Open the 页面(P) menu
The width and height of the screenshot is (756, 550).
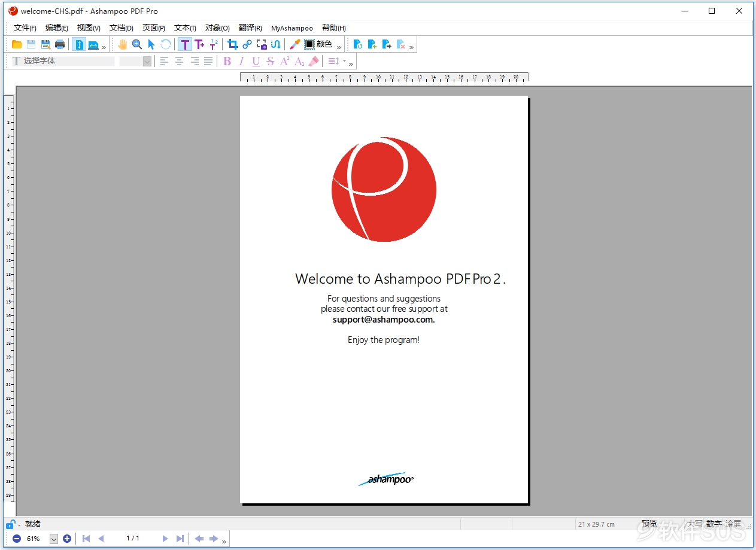[x=154, y=28]
